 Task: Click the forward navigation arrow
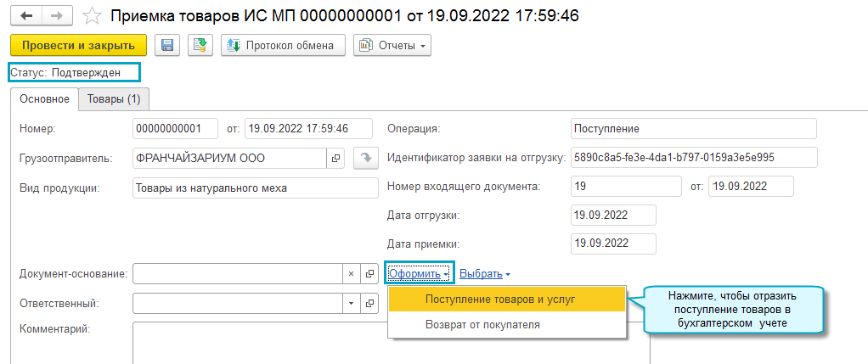[57, 17]
